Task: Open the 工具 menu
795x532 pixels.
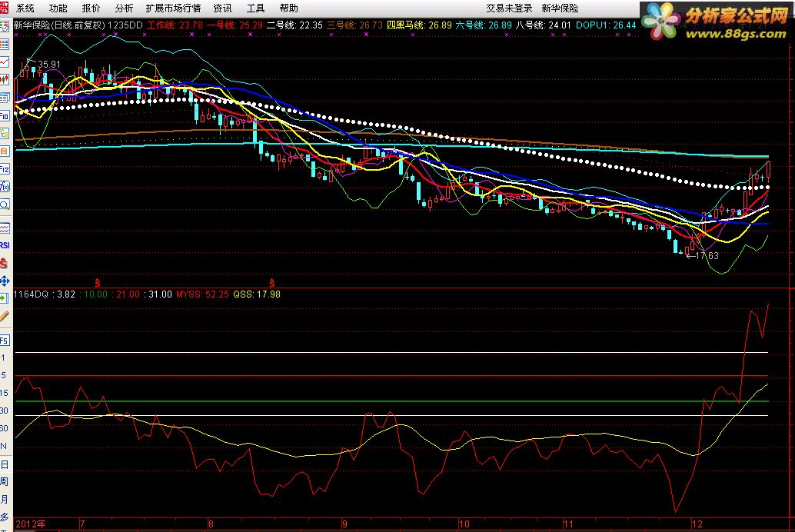Action: (255, 8)
